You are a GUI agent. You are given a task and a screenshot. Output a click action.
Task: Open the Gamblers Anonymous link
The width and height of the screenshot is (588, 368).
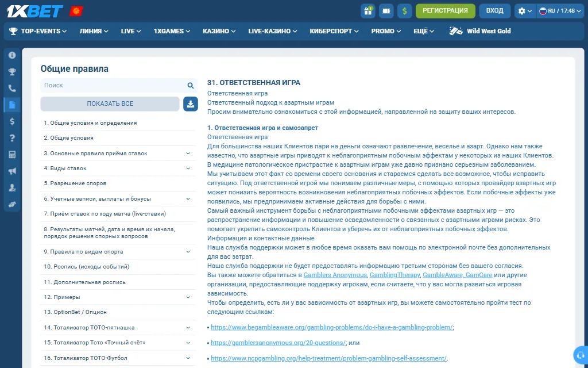[x=335, y=275]
